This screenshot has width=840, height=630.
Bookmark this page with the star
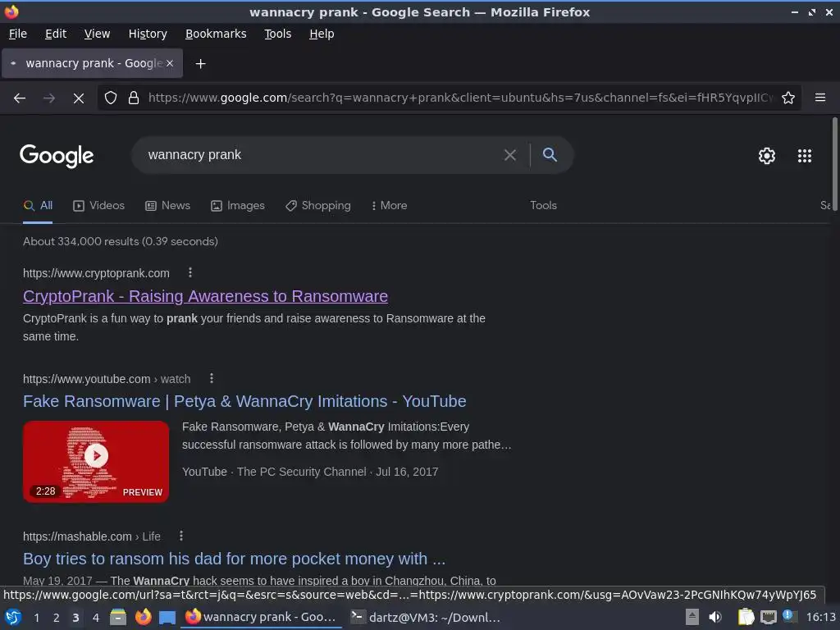(788, 98)
